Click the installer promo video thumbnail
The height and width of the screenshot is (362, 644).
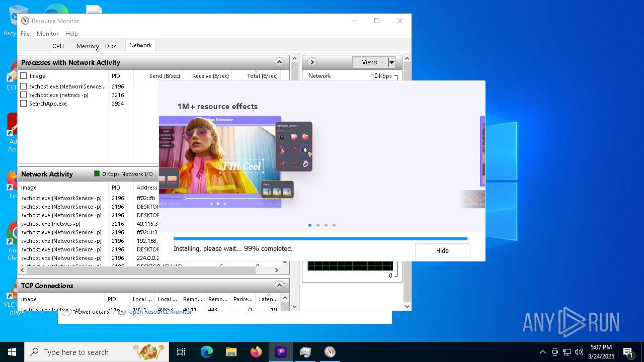pyautogui.click(x=220, y=162)
